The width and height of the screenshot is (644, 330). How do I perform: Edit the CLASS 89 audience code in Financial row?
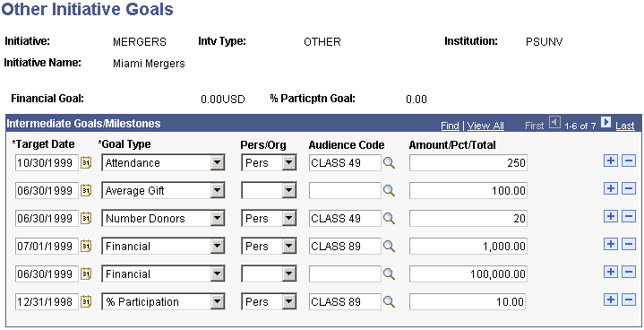point(345,247)
